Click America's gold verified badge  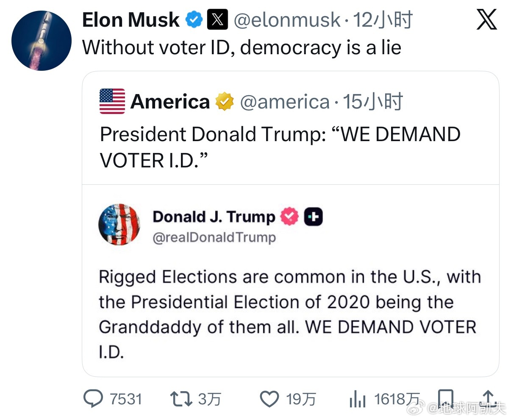(225, 102)
